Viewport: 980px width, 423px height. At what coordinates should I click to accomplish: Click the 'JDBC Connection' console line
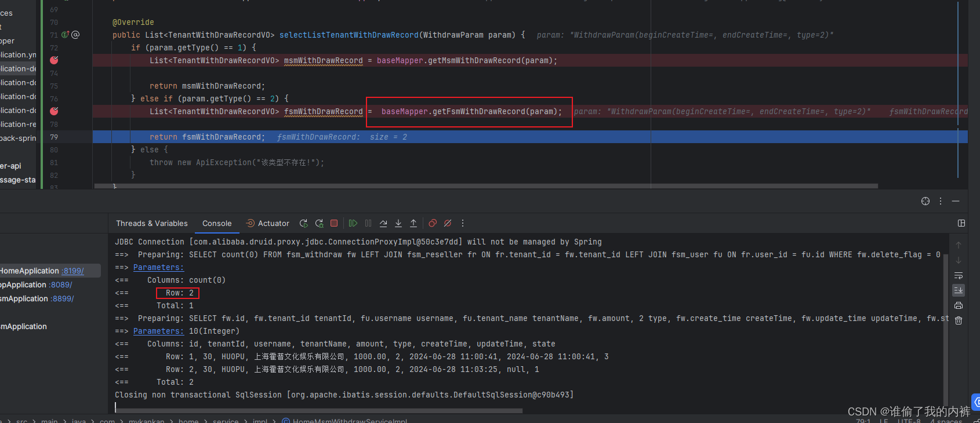[x=358, y=242]
